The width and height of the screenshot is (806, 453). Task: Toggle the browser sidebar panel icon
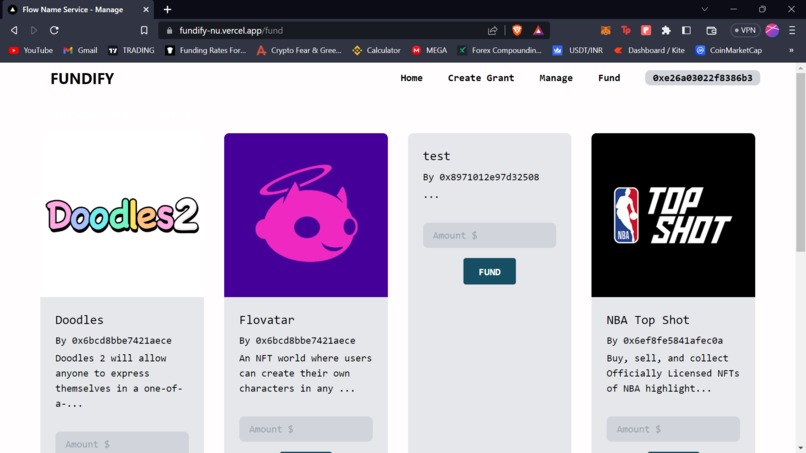point(686,30)
